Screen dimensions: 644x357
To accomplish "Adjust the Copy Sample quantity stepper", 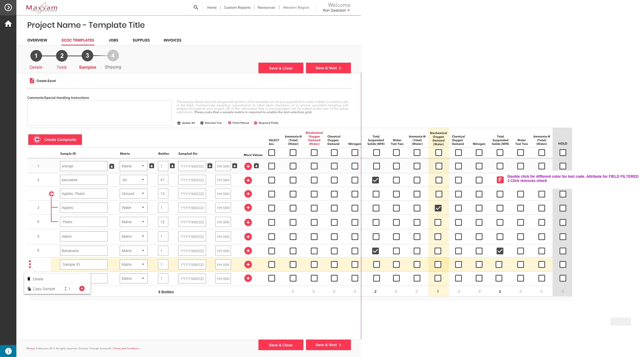I will [65, 289].
